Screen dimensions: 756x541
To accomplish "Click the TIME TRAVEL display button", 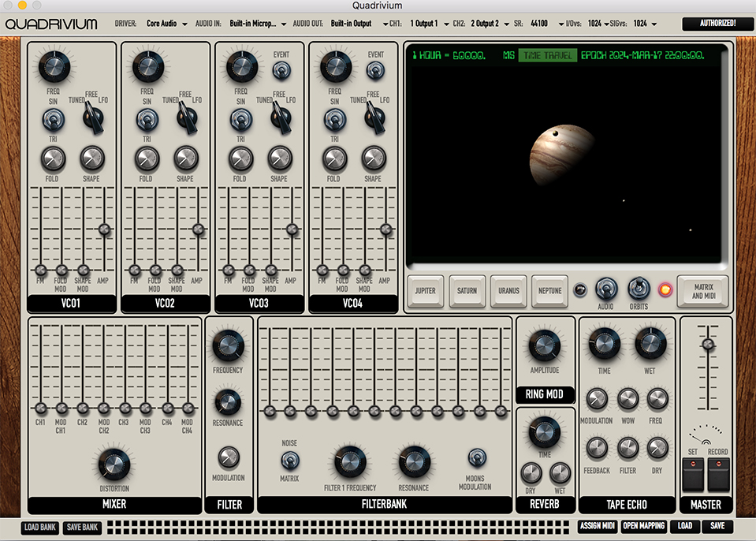I will 547,55.
